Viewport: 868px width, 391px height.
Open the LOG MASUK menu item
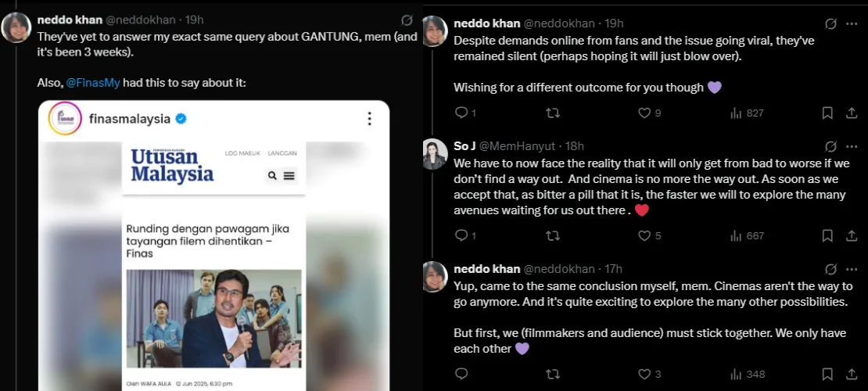[x=242, y=153]
